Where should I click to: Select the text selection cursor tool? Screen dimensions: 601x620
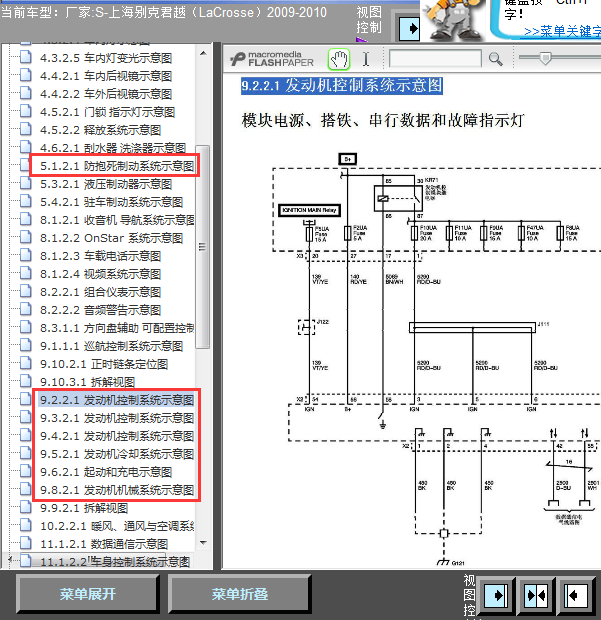[366, 59]
